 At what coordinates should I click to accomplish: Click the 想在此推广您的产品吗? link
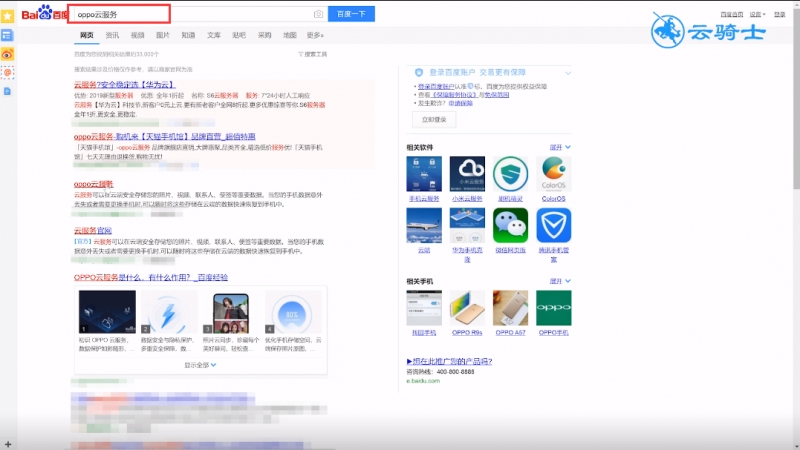pyautogui.click(x=449, y=361)
